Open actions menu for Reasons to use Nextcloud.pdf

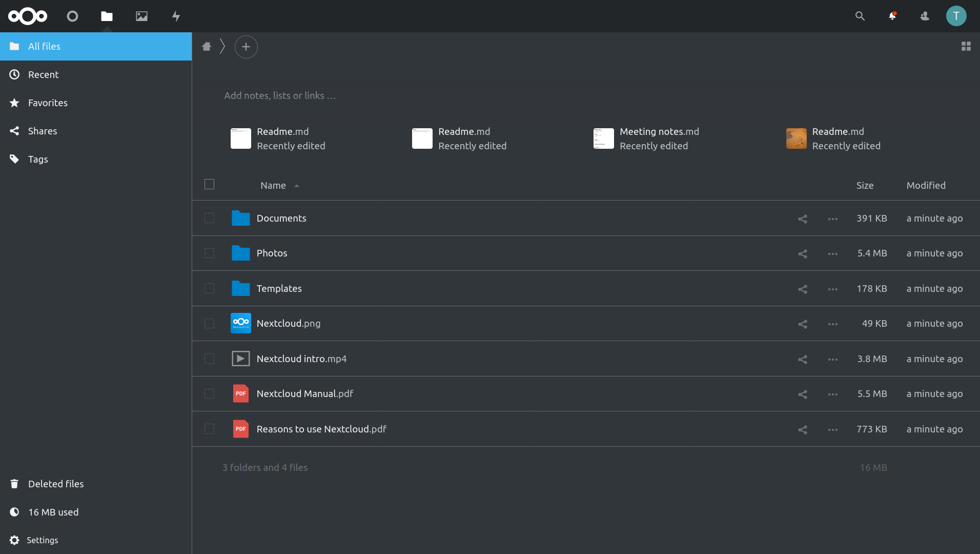[x=833, y=429]
